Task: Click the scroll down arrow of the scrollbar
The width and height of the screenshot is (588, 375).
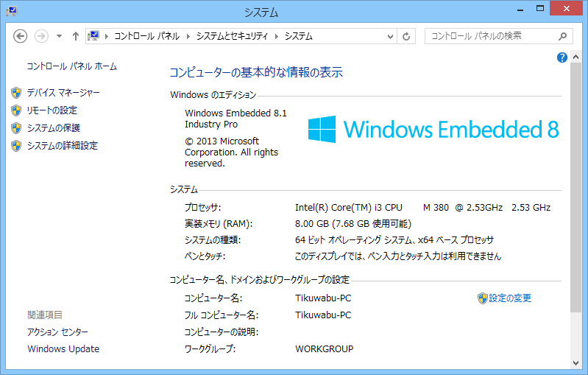Action: point(576,363)
